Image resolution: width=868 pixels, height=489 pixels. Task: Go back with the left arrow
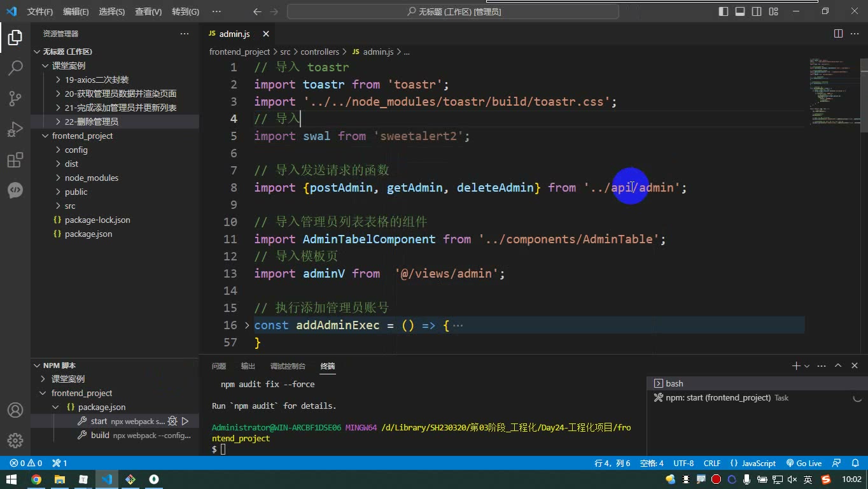tap(257, 11)
